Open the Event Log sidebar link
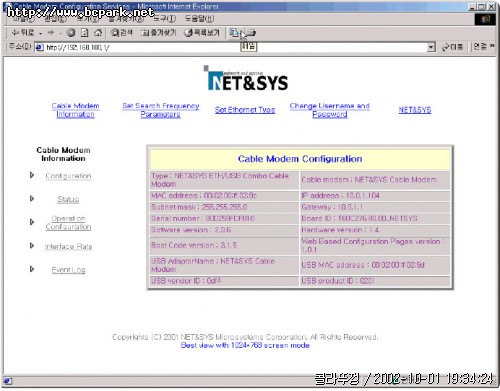This screenshot has height=391, width=500. click(x=68, y=270)
